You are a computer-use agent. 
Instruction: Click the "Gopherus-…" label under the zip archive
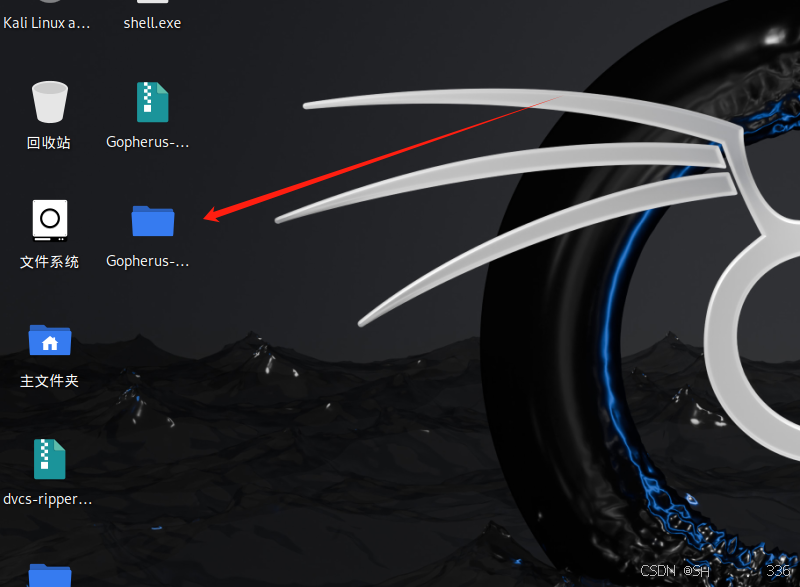tap(147, 142)
